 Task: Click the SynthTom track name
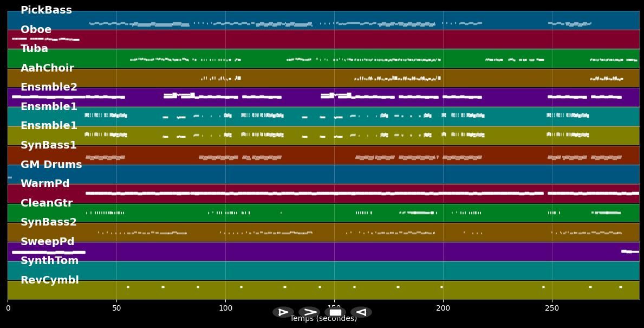(x=49, y=261)
